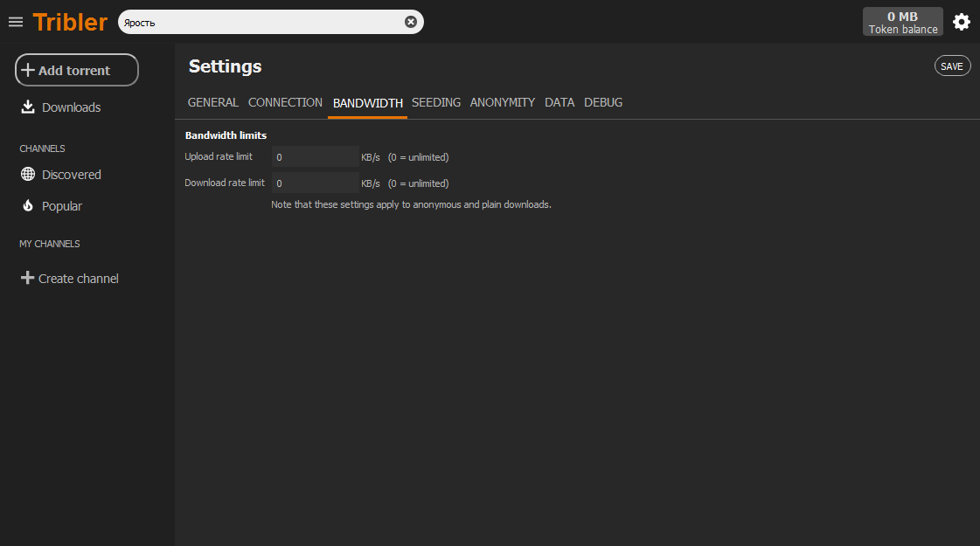Viewport: 980px width, 546px height.
Task: Click unlimited hint beside download limit
Action: click(418, 183)
